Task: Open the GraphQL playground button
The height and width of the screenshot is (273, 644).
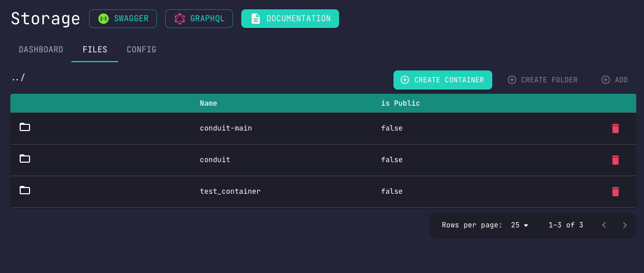Action: point(199,19)
